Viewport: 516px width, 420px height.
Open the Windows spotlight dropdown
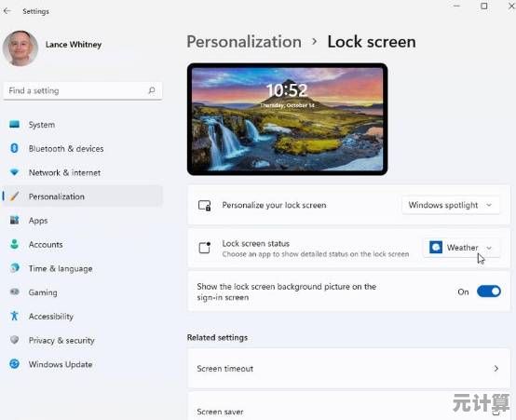click(x=450, y=205)
